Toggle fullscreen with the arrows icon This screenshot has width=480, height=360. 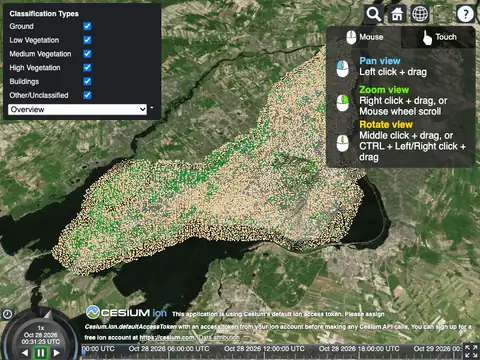coord(471,352)
